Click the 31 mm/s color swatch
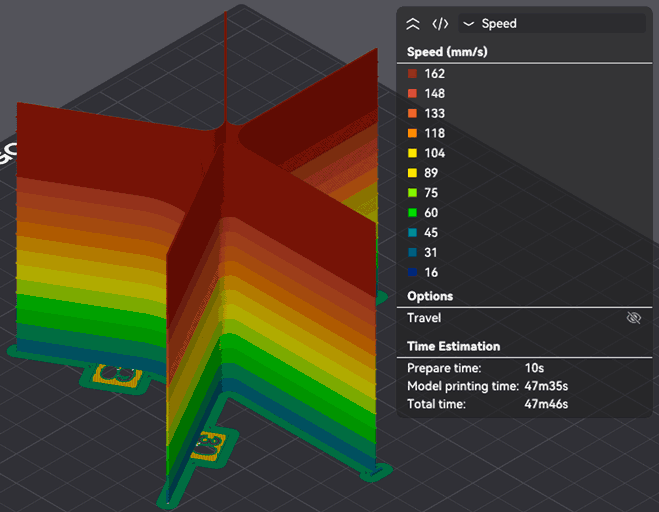 tap(412, 252)
